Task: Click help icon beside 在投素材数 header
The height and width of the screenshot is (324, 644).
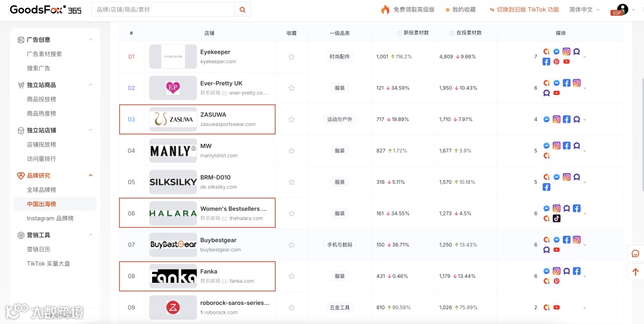Action: (x=452, y=33)
